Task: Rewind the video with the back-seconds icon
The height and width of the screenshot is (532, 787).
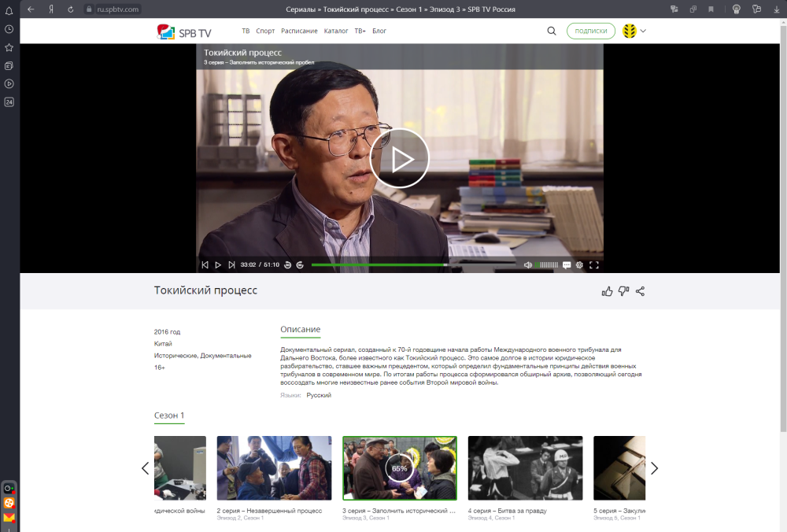Action: (x=287, y=265)
